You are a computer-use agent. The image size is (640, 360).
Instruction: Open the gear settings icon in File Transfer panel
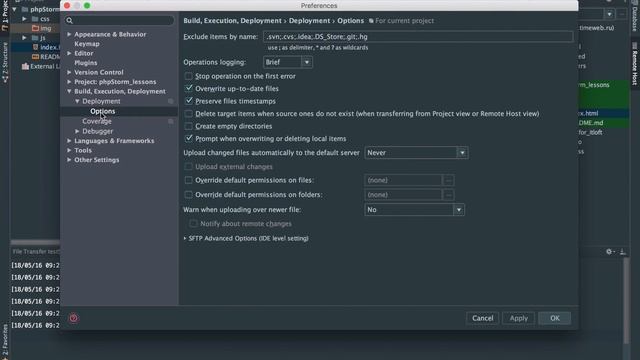coord(609,252)
